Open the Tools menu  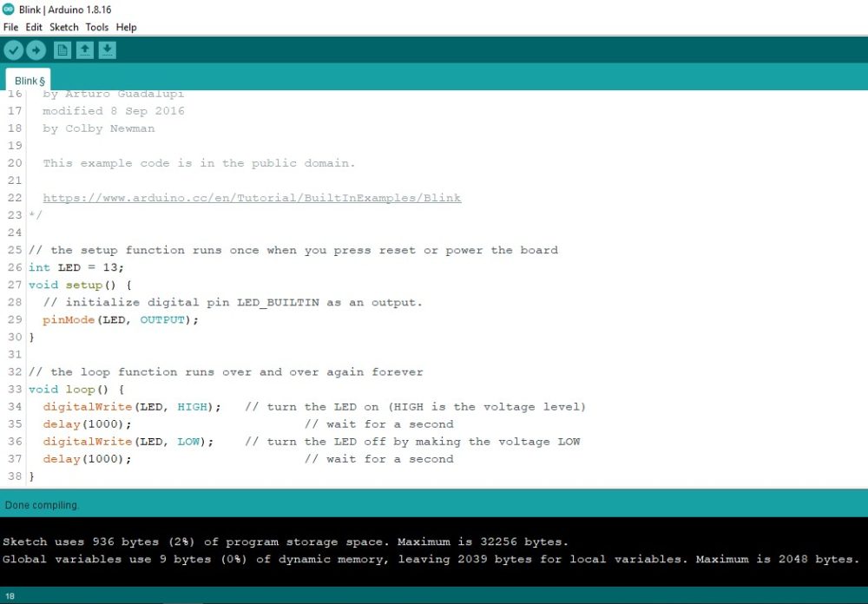pyautogui.click(x=97, y=27)
